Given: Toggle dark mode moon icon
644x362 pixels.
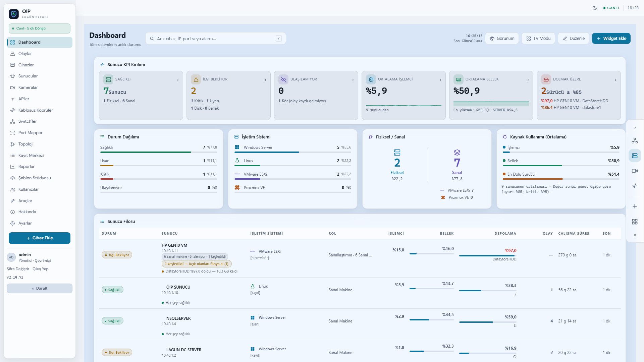Looking at the screenshot, I should click(x=595, y=8).
